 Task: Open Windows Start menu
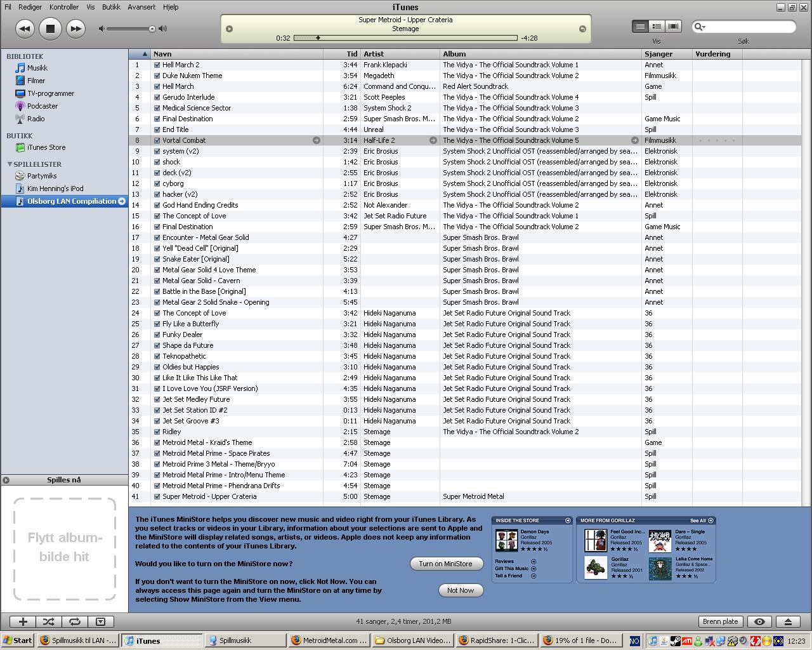pos(17,640)
